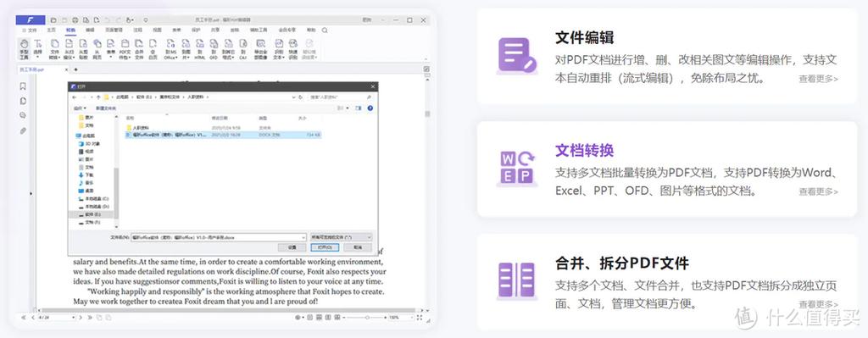Select 软件 (E:) drive in dialog sidebar
The height and width of the screenshot is (338, 868).
pyautogui.click(x=93, y=213)
